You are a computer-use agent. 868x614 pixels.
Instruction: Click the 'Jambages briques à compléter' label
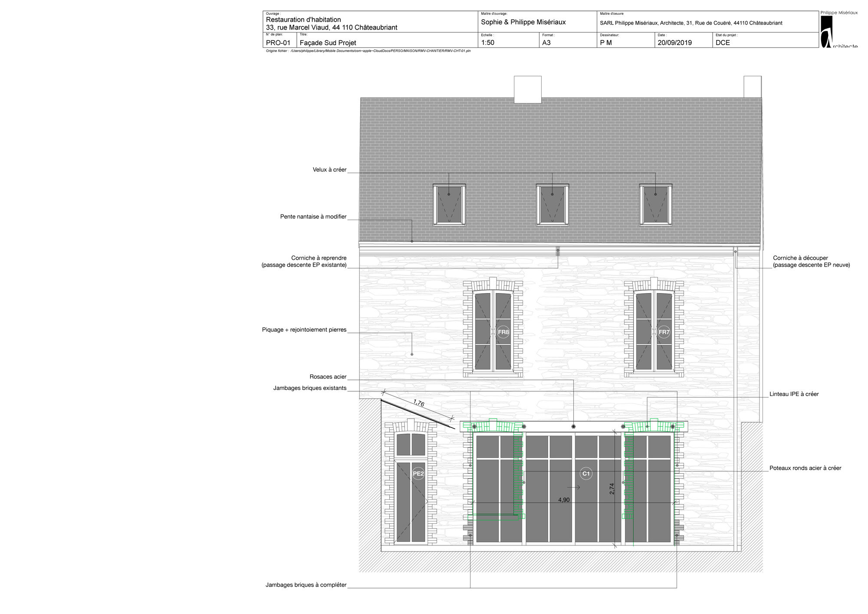[x=306, y=585]
